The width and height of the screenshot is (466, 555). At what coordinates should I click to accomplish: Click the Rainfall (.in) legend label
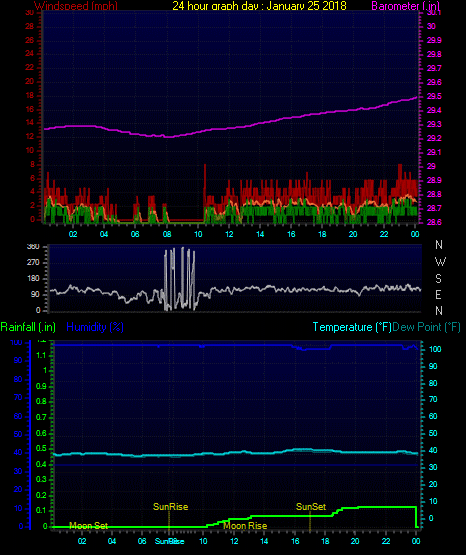28,327
